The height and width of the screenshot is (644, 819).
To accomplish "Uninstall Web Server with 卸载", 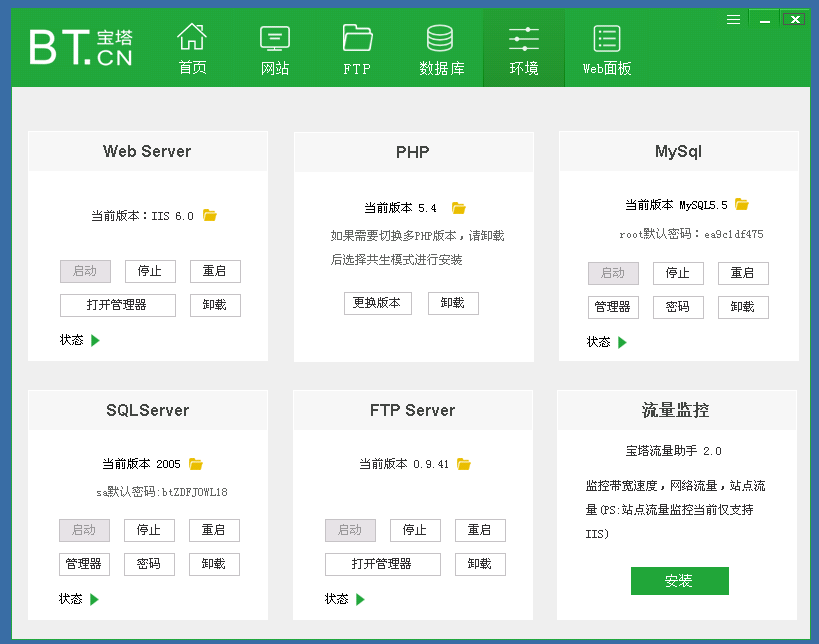I will 215,305.
